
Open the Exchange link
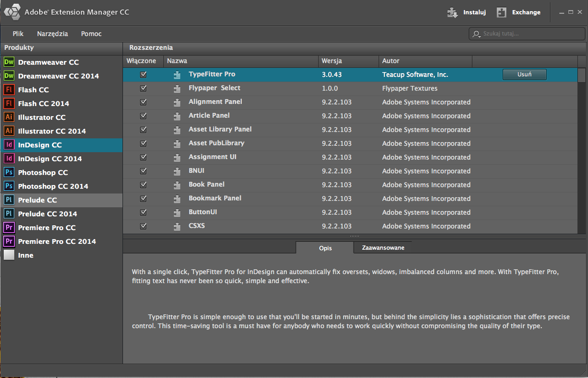coord(526,12)
